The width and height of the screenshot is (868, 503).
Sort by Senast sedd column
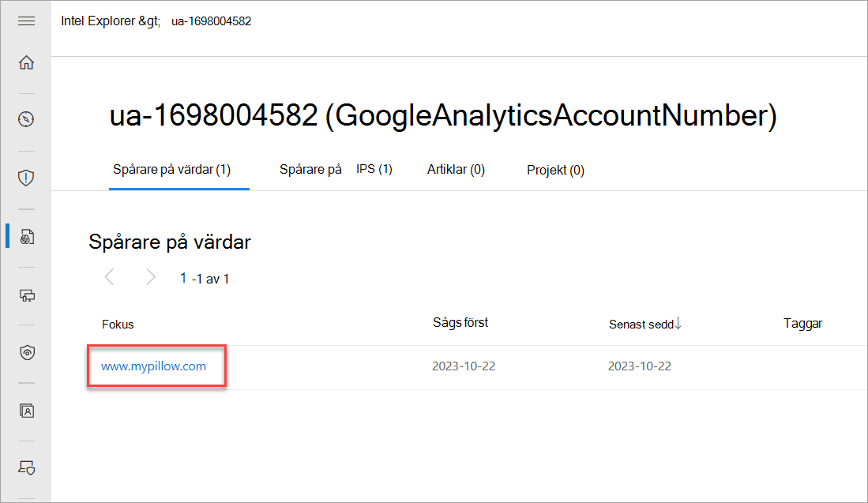click(x=645, y=325)
